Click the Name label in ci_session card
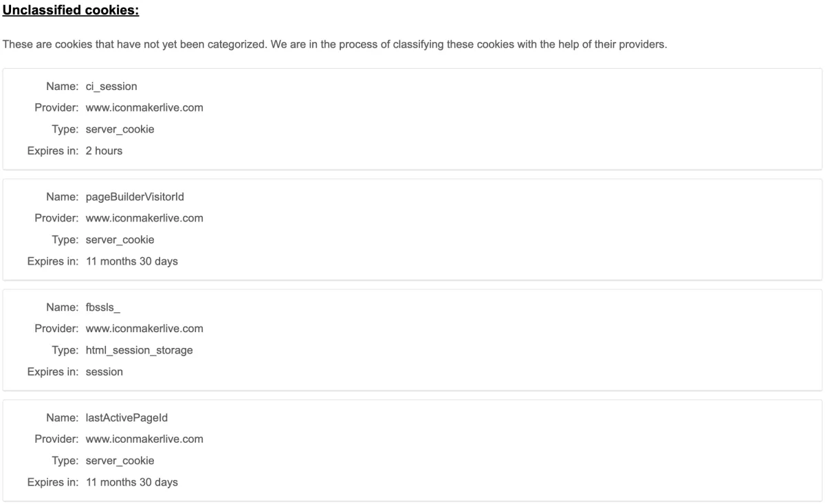825x504 pixels. (x=63, y=87)
